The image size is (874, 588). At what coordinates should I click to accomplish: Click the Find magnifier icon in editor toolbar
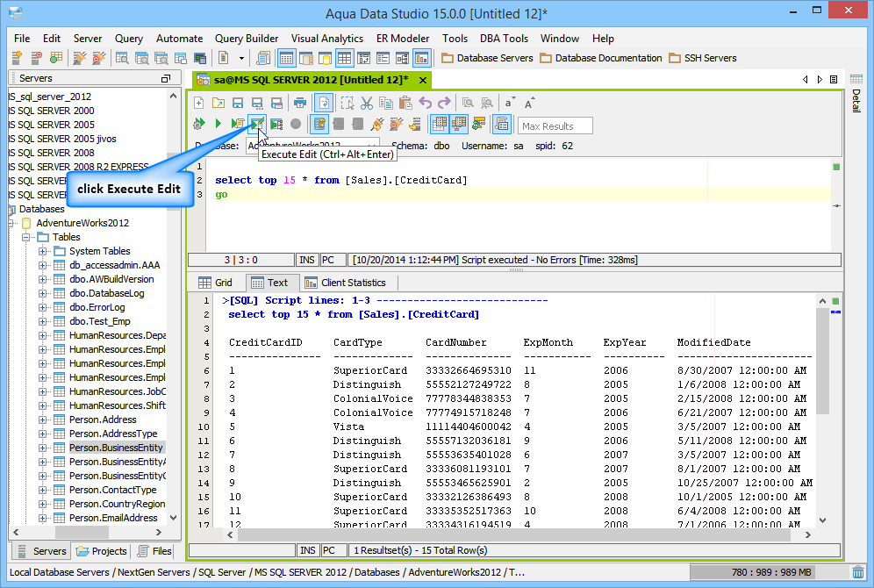(x=468, y=103)
